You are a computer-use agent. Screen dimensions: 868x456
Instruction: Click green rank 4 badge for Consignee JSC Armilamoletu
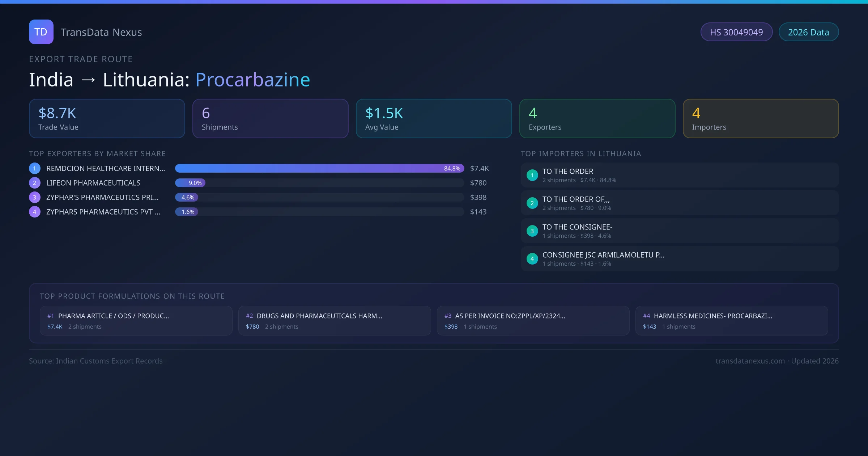pyautogui.click(x=532, y=259)
